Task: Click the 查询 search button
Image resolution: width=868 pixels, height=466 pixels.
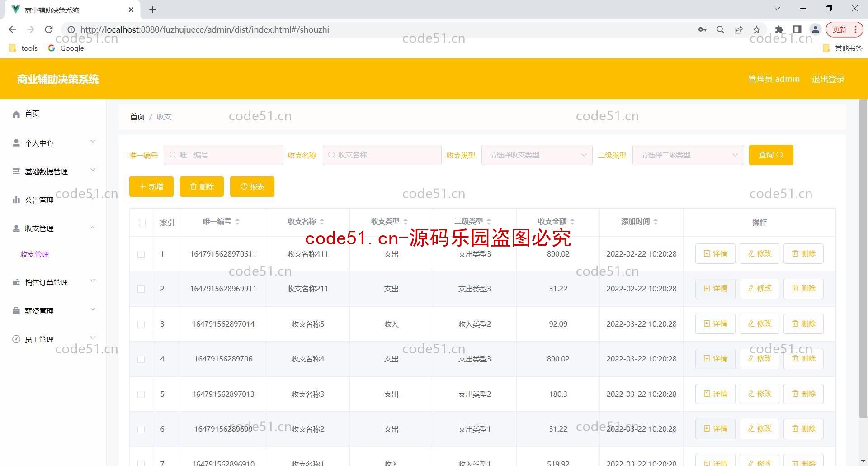Action: (771, 155)
